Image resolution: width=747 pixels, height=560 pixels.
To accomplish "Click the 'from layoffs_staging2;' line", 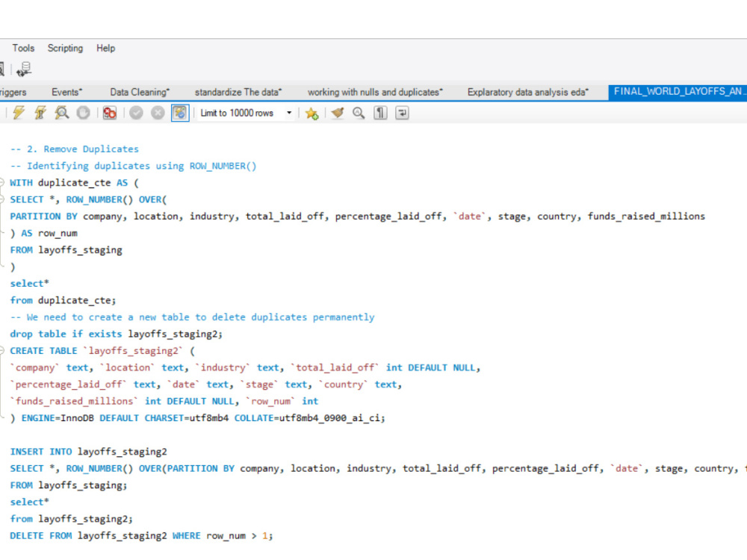I will (x=72, y=519).
